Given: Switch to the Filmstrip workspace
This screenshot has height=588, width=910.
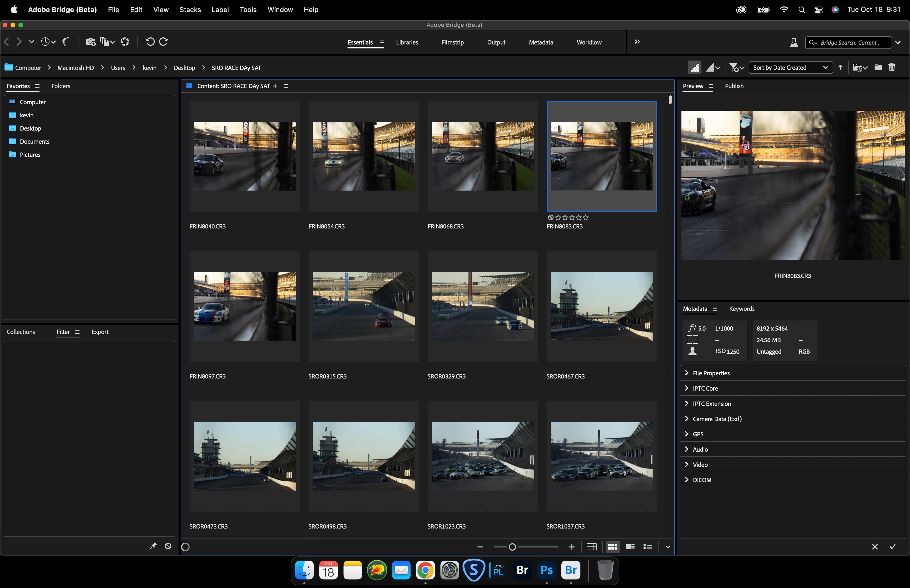Looking at the screenshot, I should click(x=452, y=42).
